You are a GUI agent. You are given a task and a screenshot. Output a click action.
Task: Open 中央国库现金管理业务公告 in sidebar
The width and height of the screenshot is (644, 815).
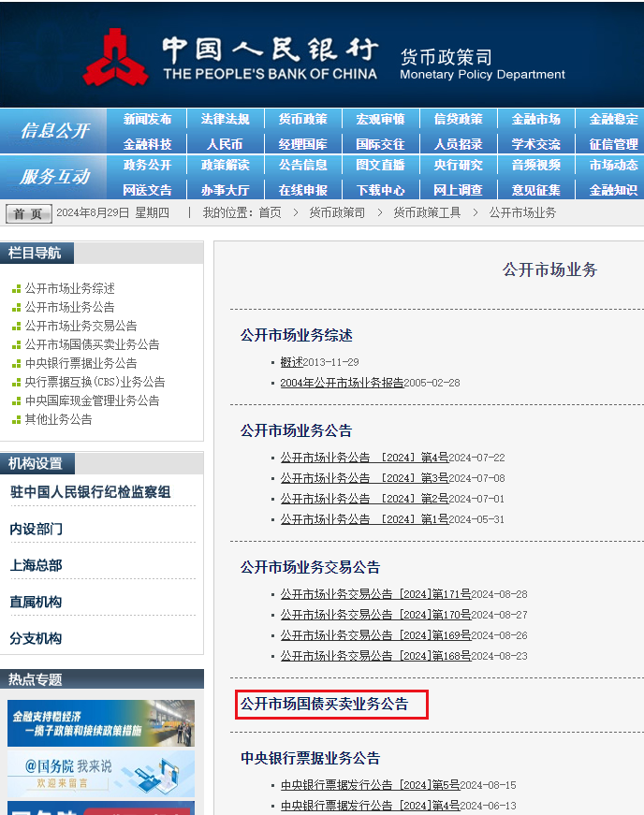(x=92, y=400)
